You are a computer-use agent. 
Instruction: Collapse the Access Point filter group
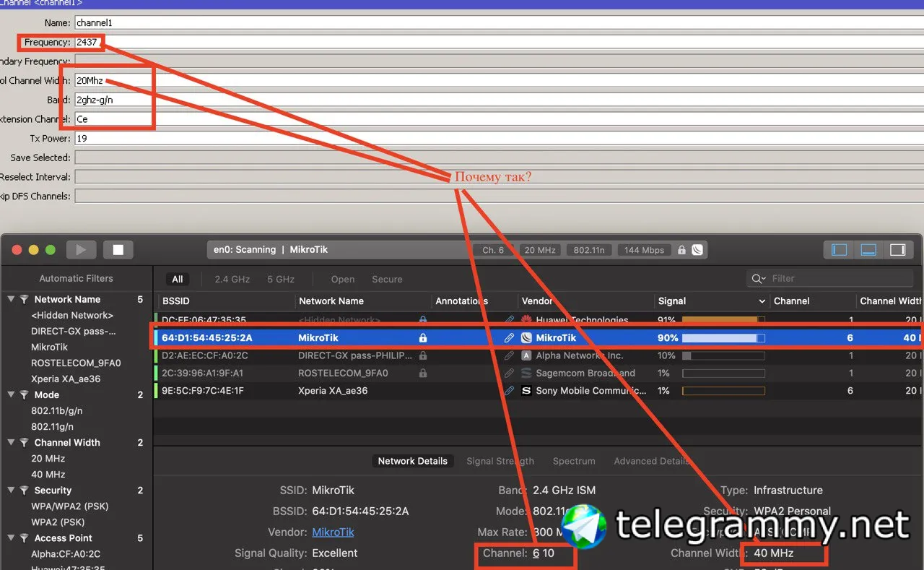[11, 537]
